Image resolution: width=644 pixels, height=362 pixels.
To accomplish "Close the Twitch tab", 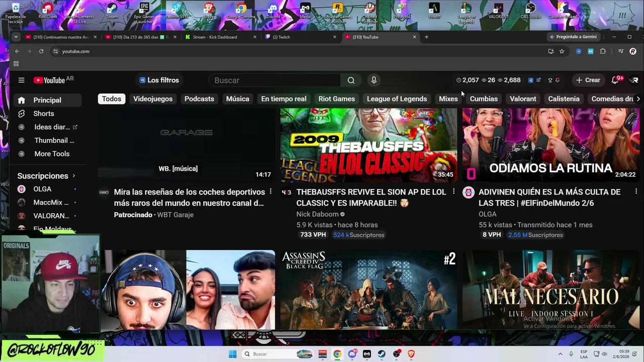I will coord(335,37).
